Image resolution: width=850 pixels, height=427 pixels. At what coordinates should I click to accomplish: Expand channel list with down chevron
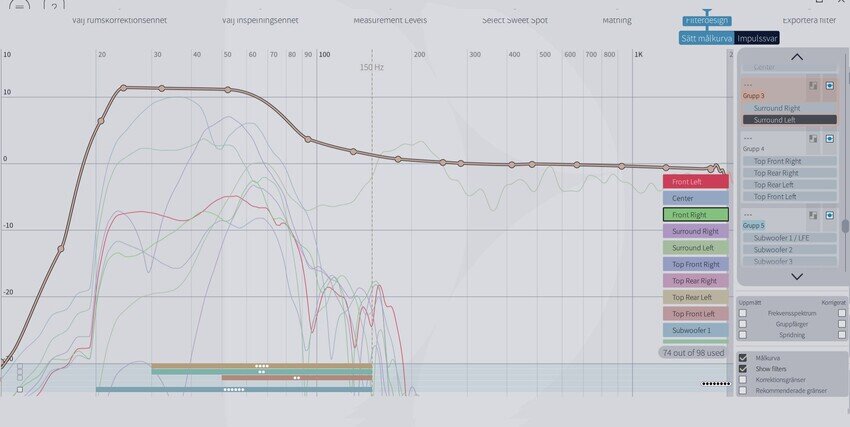pos(796,276)
